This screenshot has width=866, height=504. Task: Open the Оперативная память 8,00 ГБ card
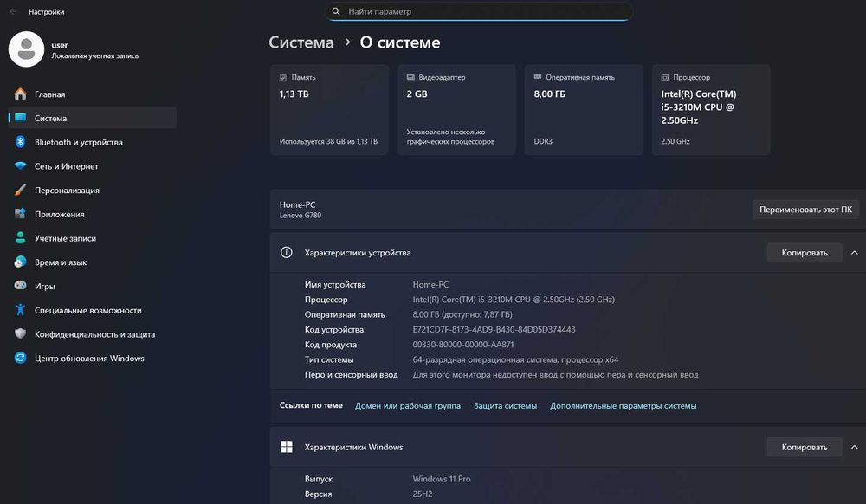pyautogui.click(x=583, y=109)
